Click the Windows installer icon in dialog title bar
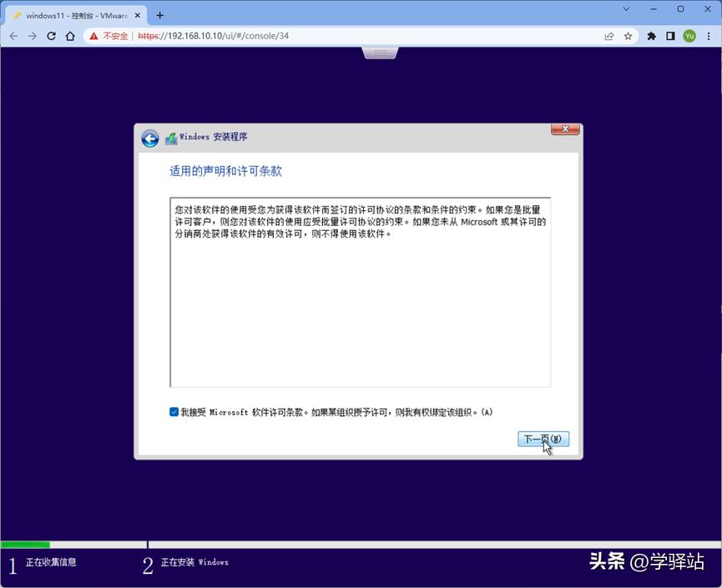 click(171, 137)
